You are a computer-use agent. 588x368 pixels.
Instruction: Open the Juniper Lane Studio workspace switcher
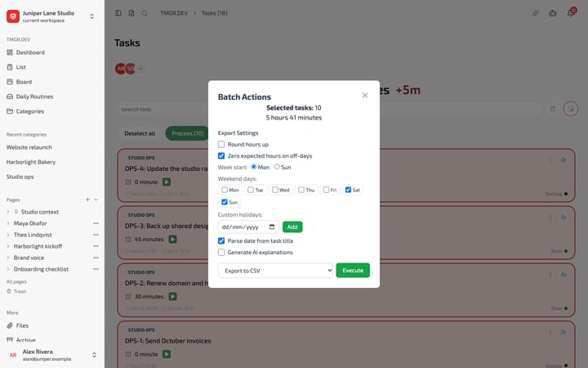pos(91,16)
